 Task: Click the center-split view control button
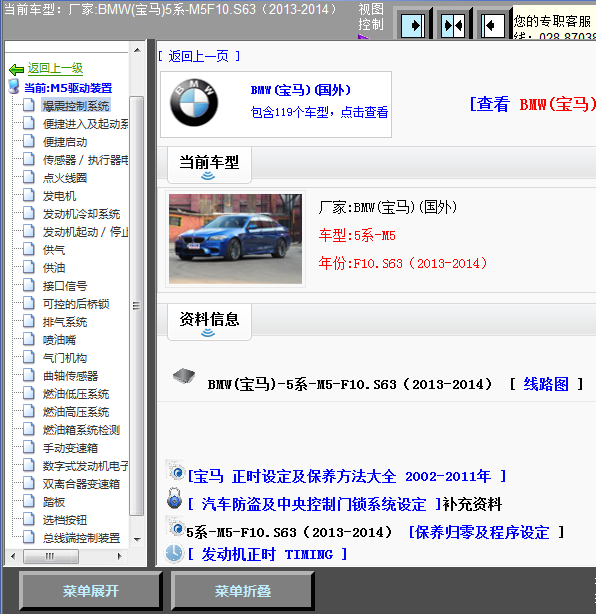[x=453, y=25]
